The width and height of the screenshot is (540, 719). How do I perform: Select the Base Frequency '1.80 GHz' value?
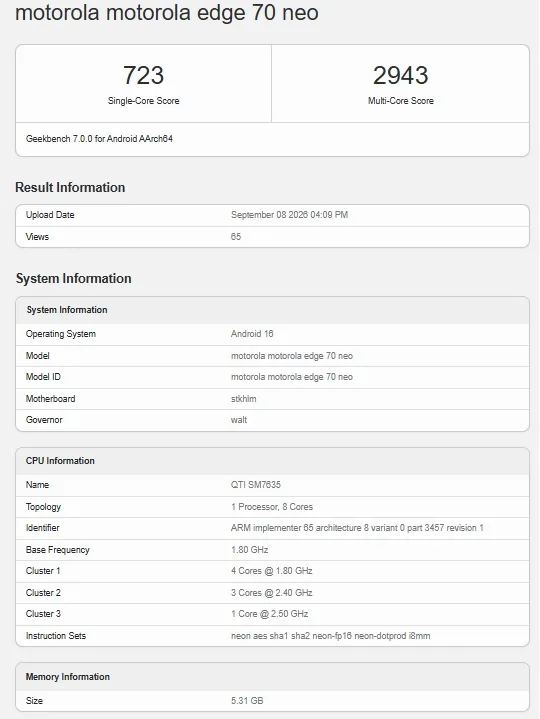[249, 550]
